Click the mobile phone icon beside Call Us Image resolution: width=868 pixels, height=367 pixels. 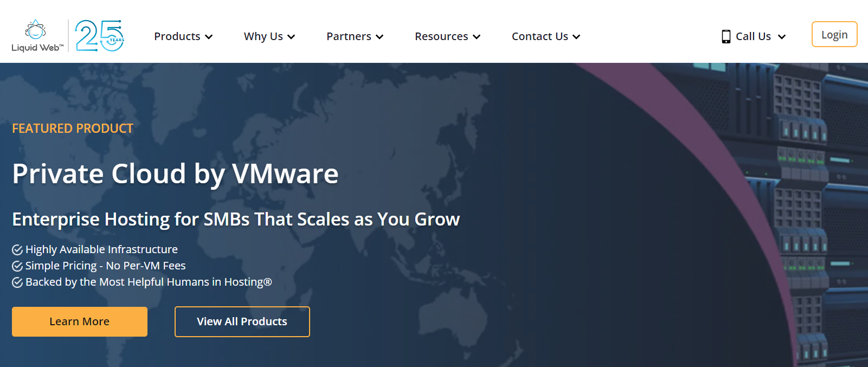(726, 36)
